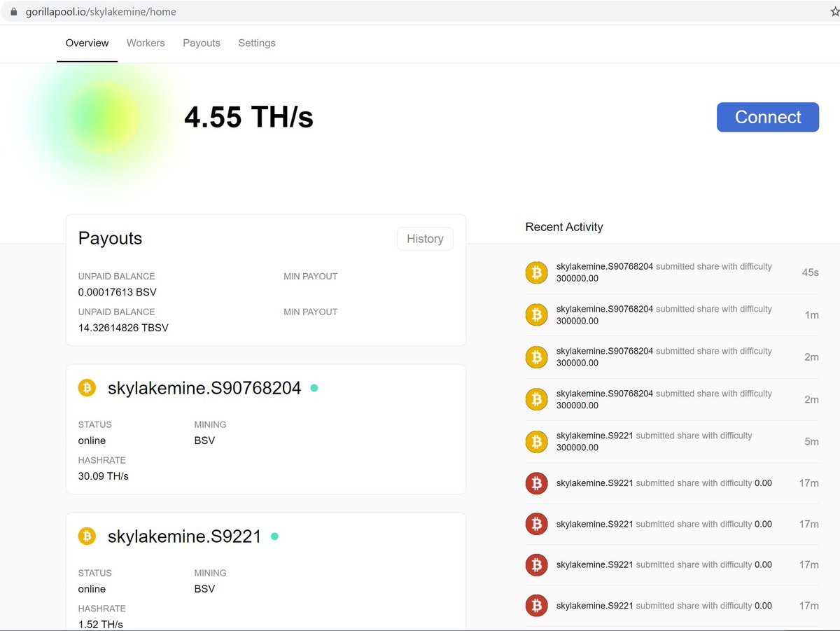Click the green status dot next to skylakemine.S9221
Viewport: 840px width, 631px height.
point(274,536)
